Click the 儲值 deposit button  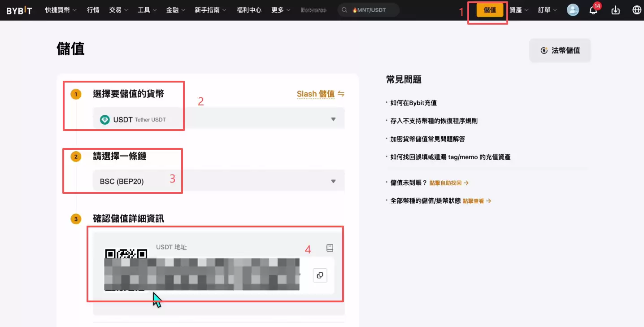point(487,10)
